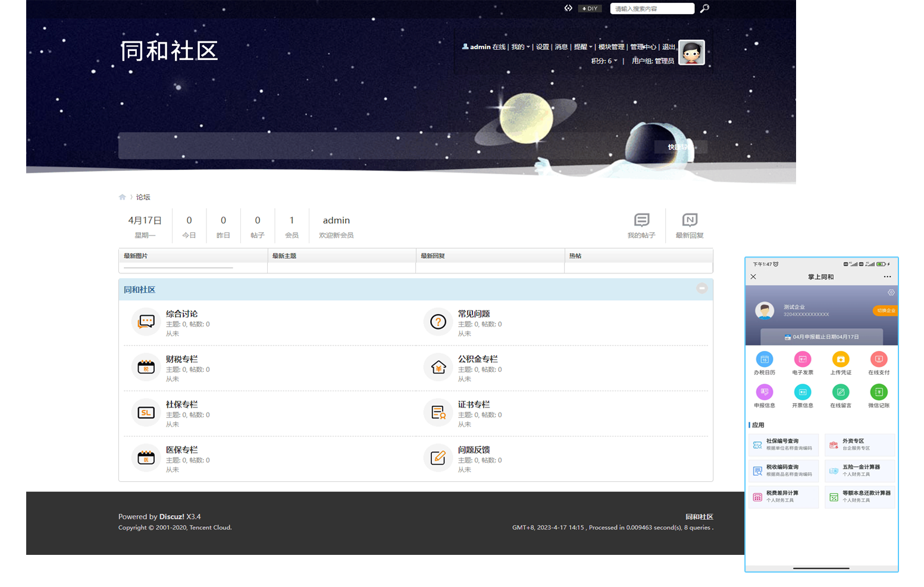
Task: Collapse the 同和社区 forum section
Action: point(702,288)
